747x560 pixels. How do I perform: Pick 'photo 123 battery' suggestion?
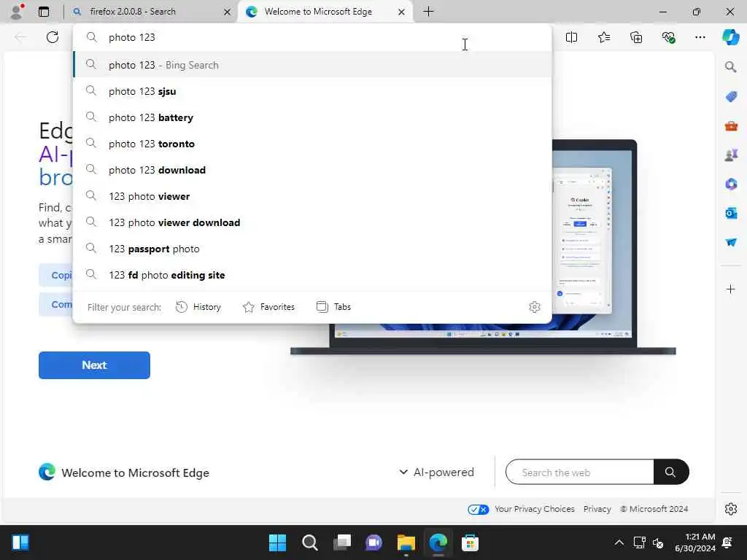tap(312, 117)
